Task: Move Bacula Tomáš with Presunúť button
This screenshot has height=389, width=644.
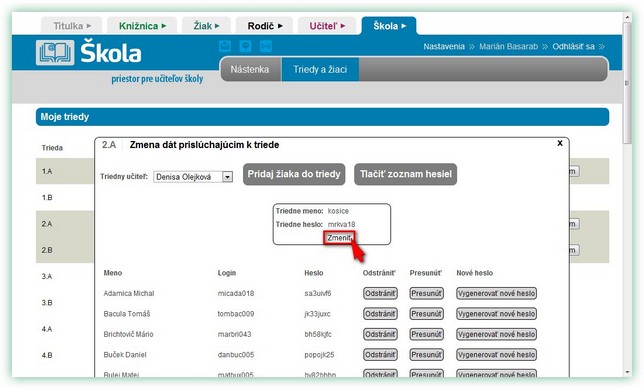Action: (427, 314)
